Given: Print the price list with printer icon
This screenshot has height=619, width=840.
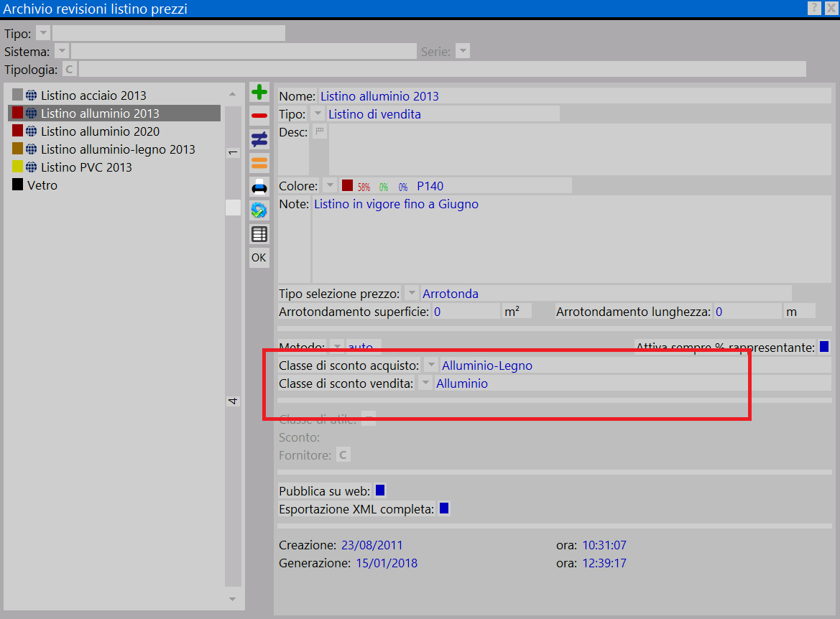Looking at the screenshot, I should coord(259,187).
